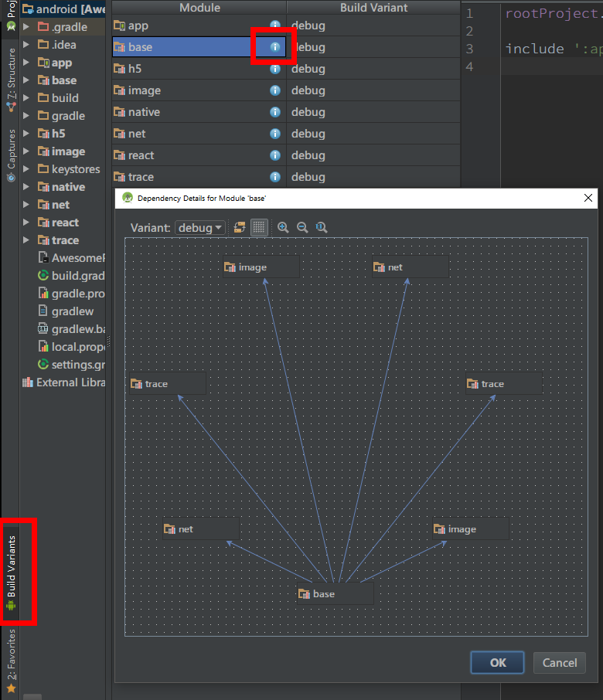Click the Module column header
Viewport: 603px width, 700px height.
click(x=199, y=8)
